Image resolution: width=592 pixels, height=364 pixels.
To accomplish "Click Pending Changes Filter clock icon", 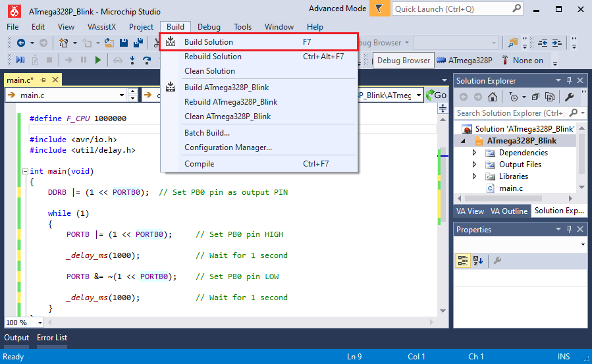I will coord(514,97).
